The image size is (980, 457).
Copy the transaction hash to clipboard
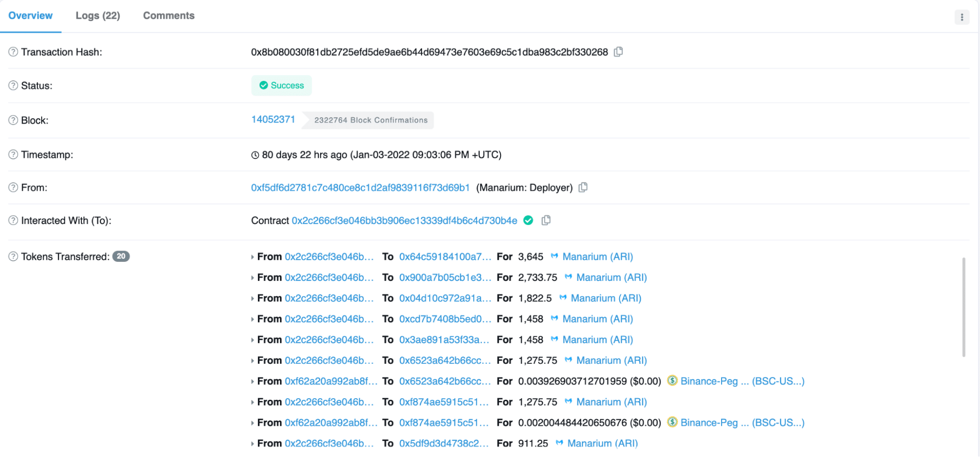(x=618, y=51)
